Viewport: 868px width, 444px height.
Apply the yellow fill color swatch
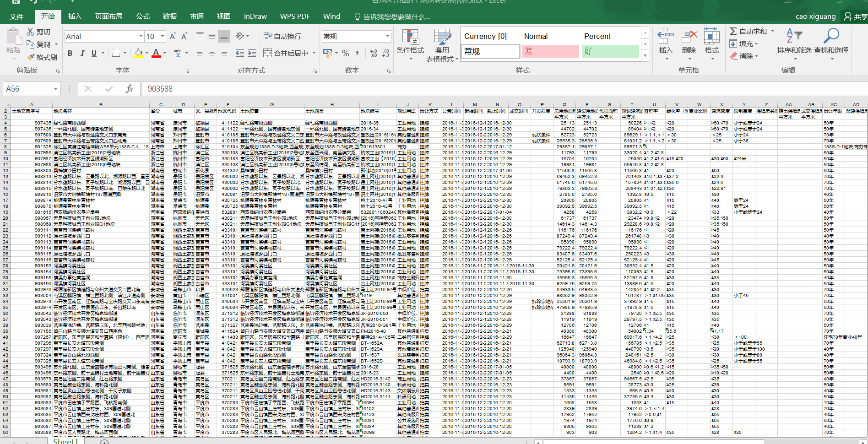[x=138, y=53]
